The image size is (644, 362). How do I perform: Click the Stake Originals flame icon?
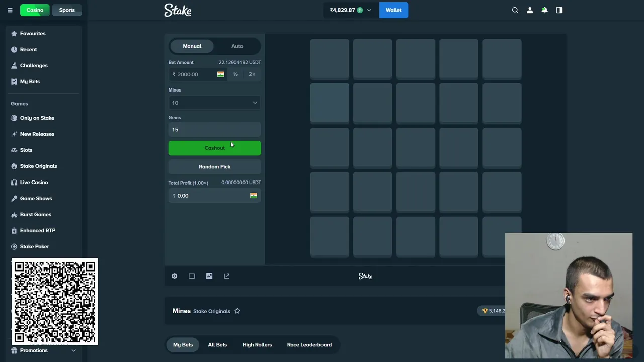(14, 166)
